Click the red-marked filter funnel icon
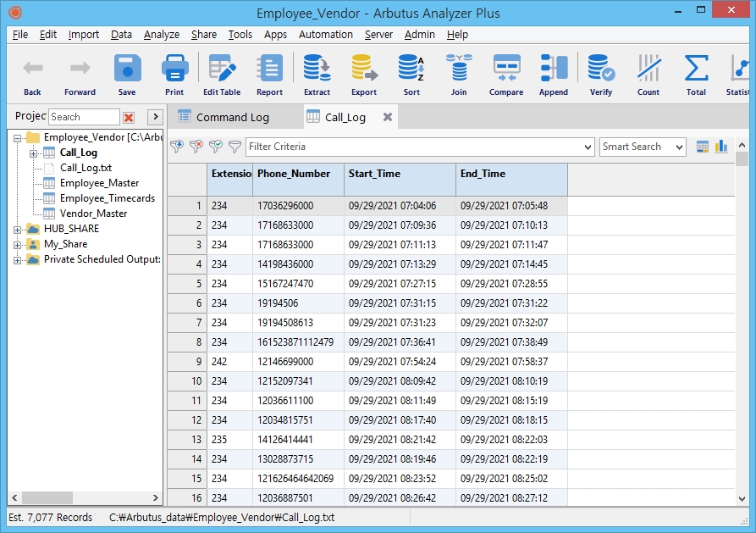The height and width of the screenshot is (533, 756). click(x=196, y=147)
